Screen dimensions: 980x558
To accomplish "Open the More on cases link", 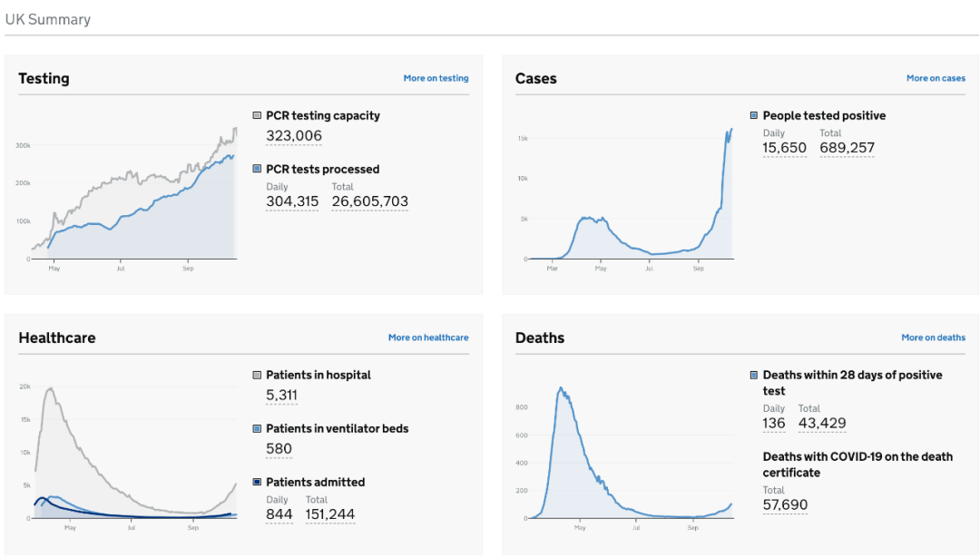I will coord(936,78).
